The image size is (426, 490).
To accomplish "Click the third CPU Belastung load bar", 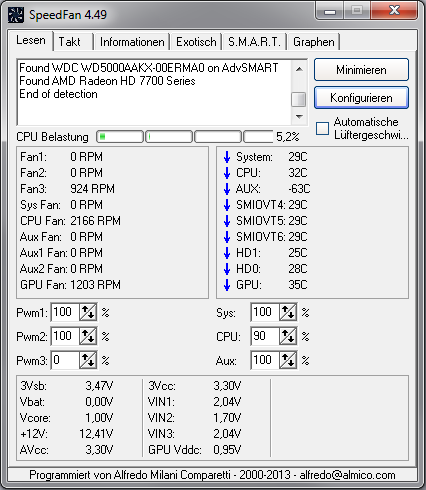I will pos(218,137).
